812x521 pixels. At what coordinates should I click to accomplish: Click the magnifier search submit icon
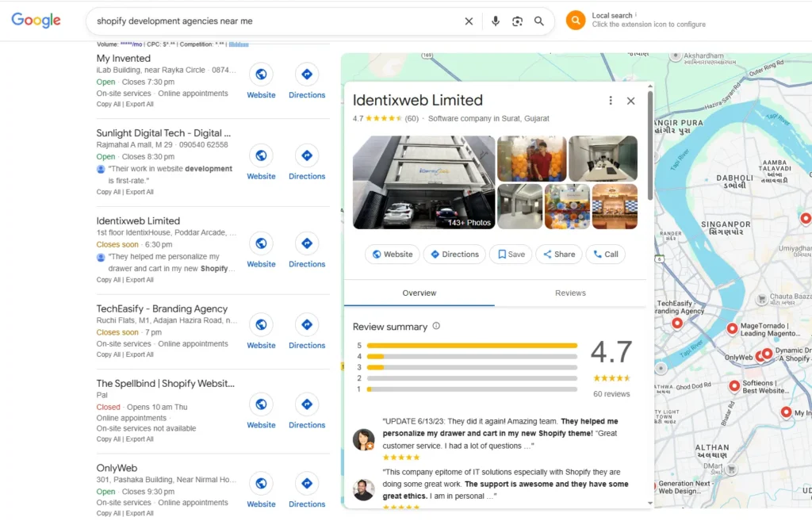539,21
